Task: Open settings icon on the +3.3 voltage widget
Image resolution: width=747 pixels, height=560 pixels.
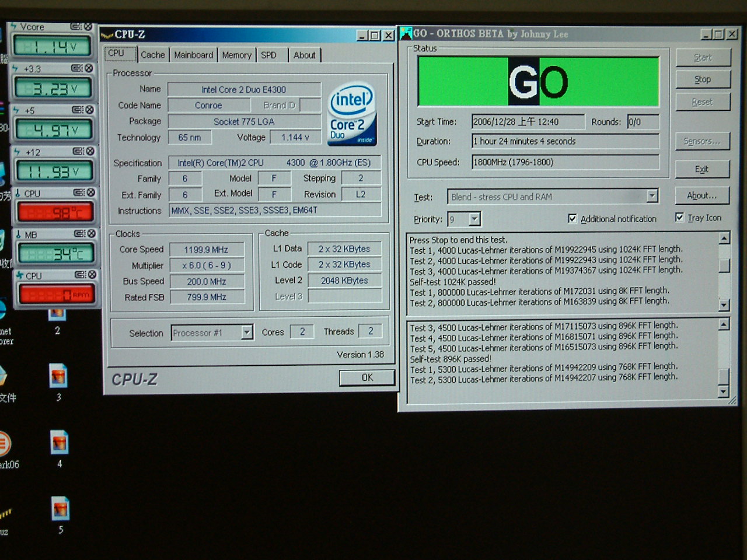Action: click(x=76, y=68)
